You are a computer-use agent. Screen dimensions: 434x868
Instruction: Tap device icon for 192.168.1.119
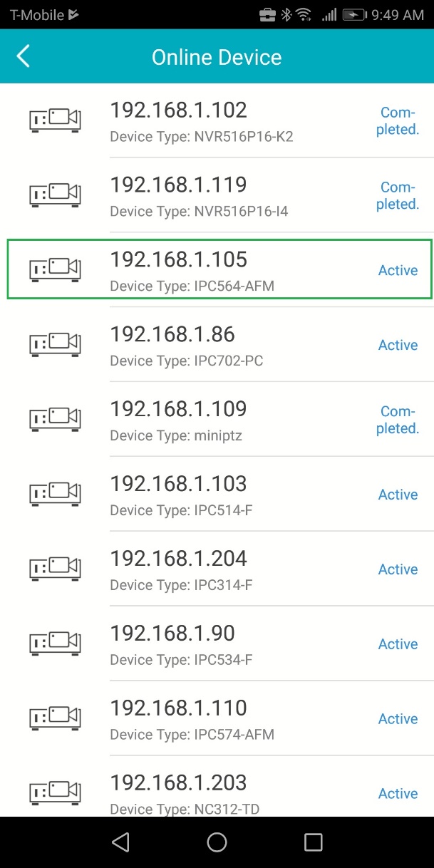[x=55, y=195]
